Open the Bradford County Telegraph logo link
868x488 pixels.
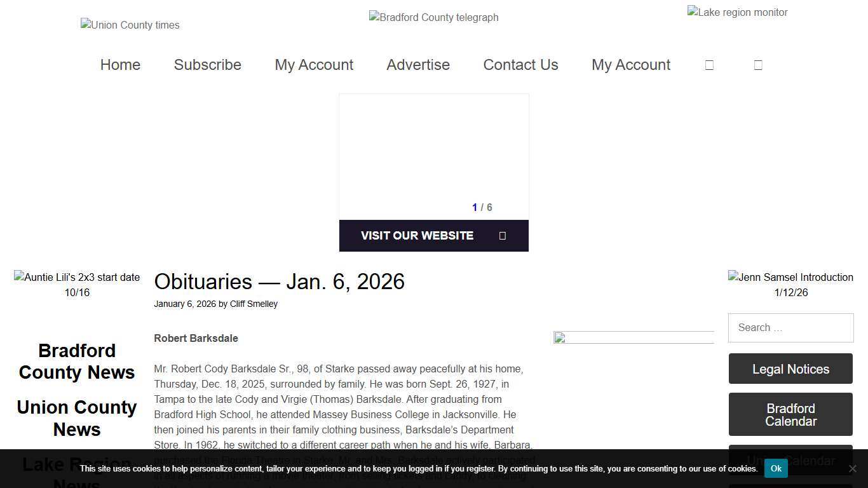434,18
